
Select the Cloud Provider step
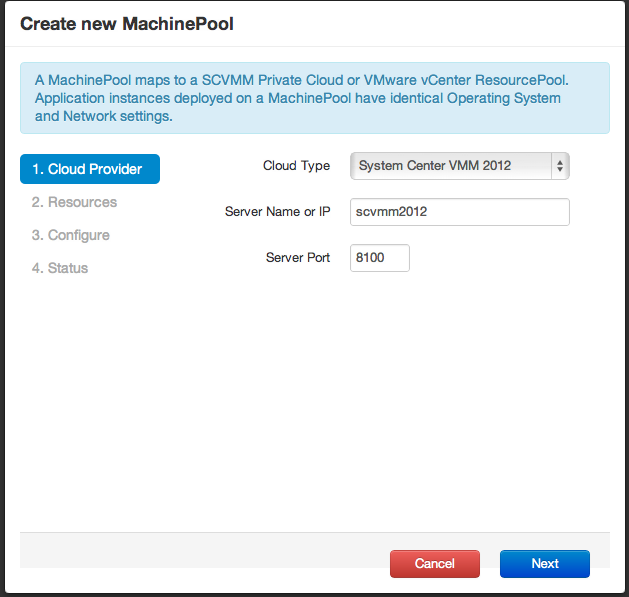[x=89, y=169]
